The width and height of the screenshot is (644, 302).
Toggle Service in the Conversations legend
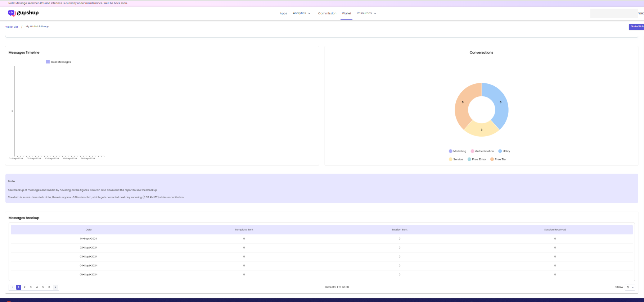pos(456,159)
